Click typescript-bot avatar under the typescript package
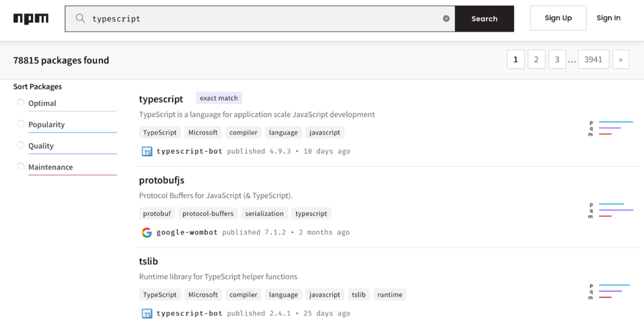This screenshot has width=644, height=328. [147, 151]
